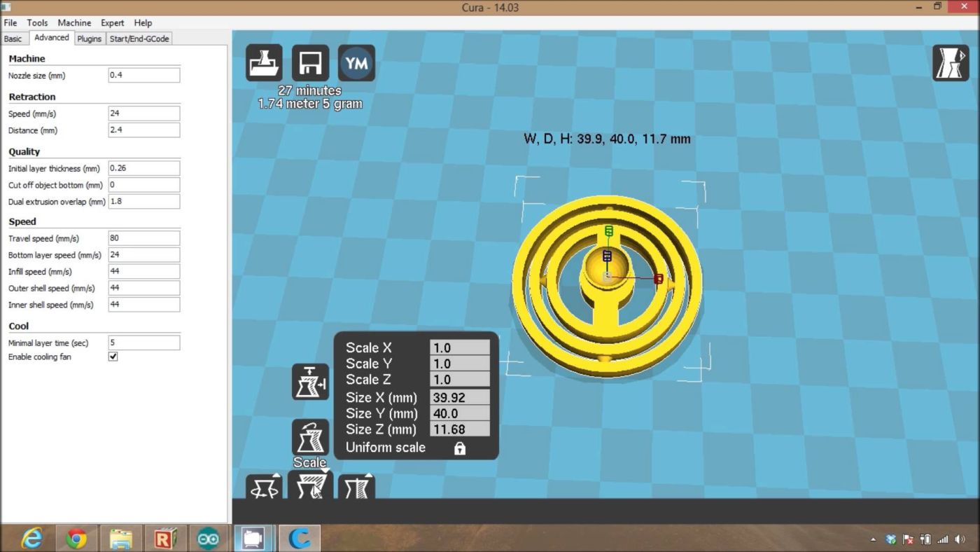Click the Travel speed input field
Screen dimensions: 980x552
143,238
